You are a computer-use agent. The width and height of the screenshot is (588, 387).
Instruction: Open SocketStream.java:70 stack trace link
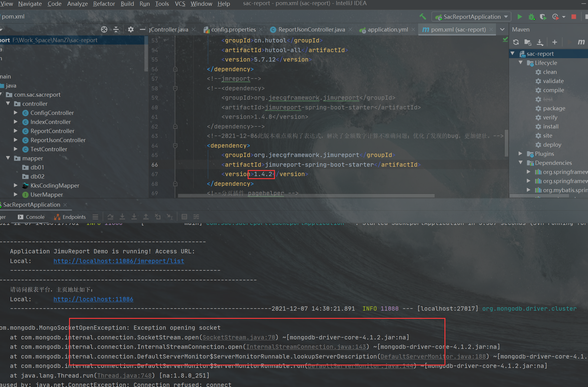239,337
